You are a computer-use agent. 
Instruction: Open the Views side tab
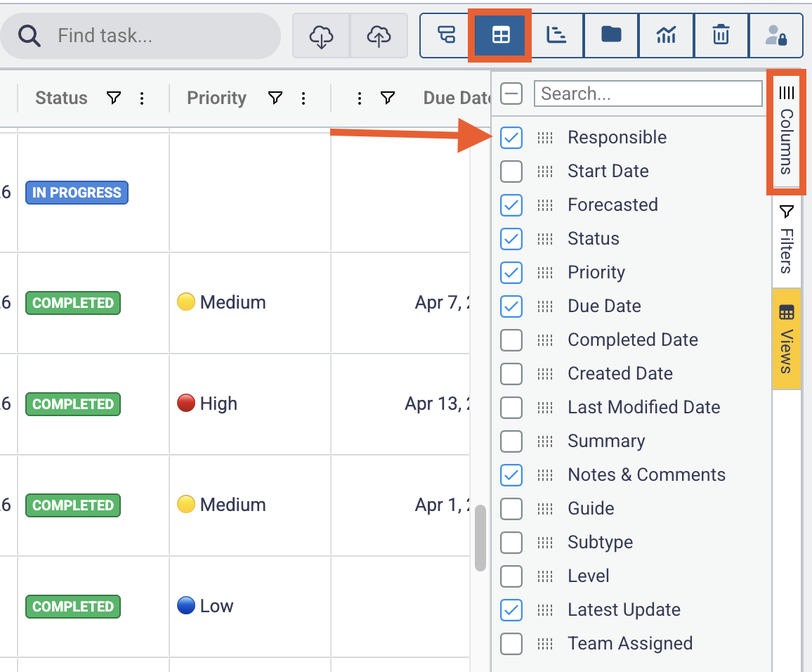(786, 339)
